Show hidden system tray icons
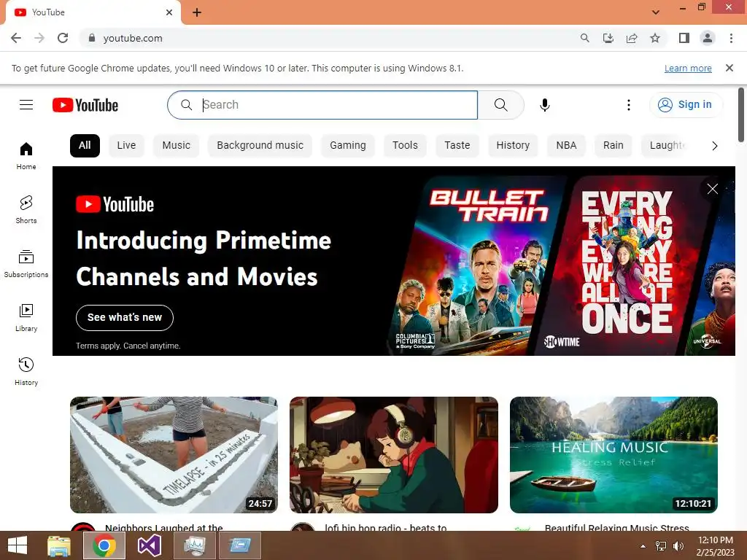The image size is (747, 560). click(x=643, y=546)
